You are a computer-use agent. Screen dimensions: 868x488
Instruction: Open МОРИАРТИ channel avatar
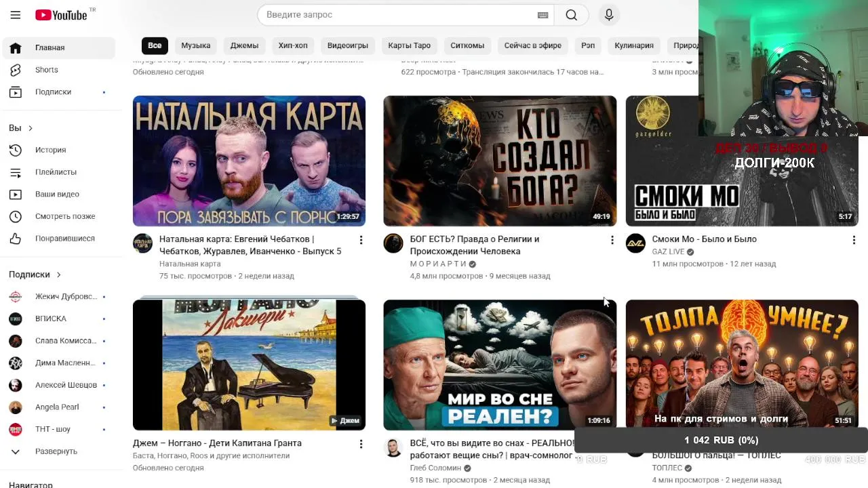pos(393,243)
